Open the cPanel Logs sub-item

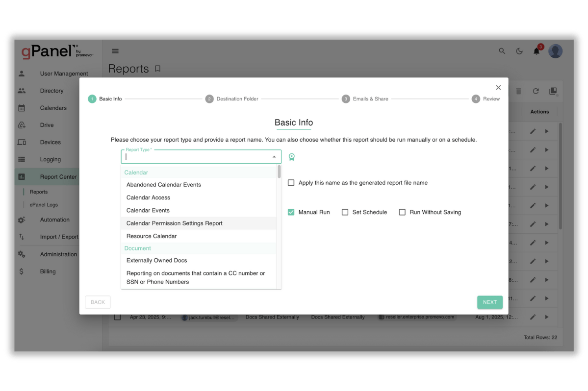(x=44, y=205)
